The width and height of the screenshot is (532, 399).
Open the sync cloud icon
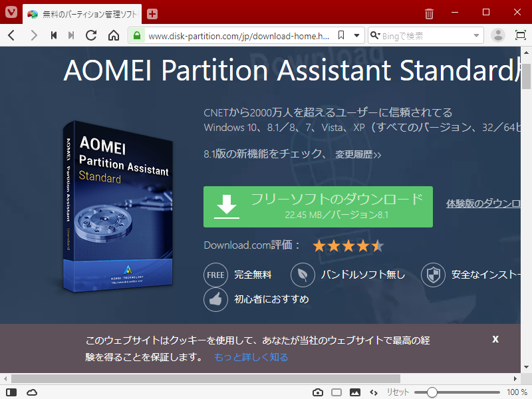tap(32, 392)
